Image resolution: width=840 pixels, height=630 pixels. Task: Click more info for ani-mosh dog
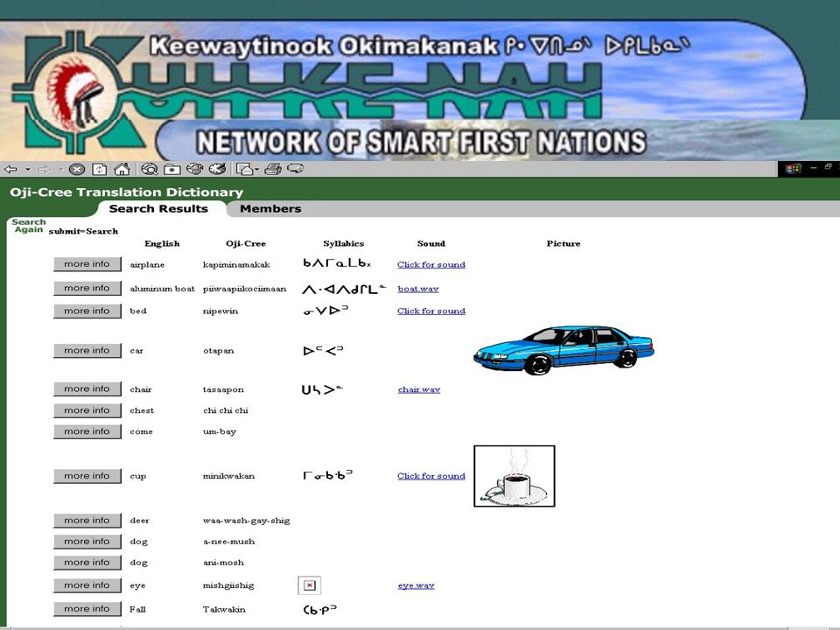pyautogui.click(x=87, y=563)
